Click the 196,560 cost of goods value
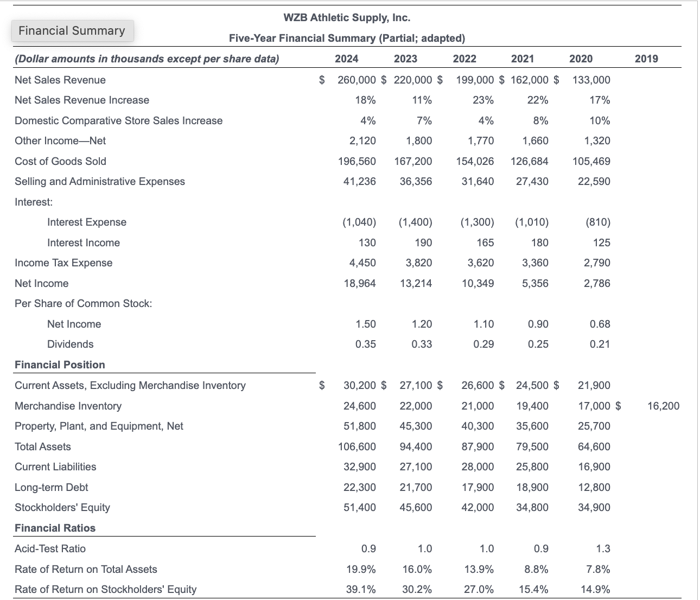 tap(357, 161)
